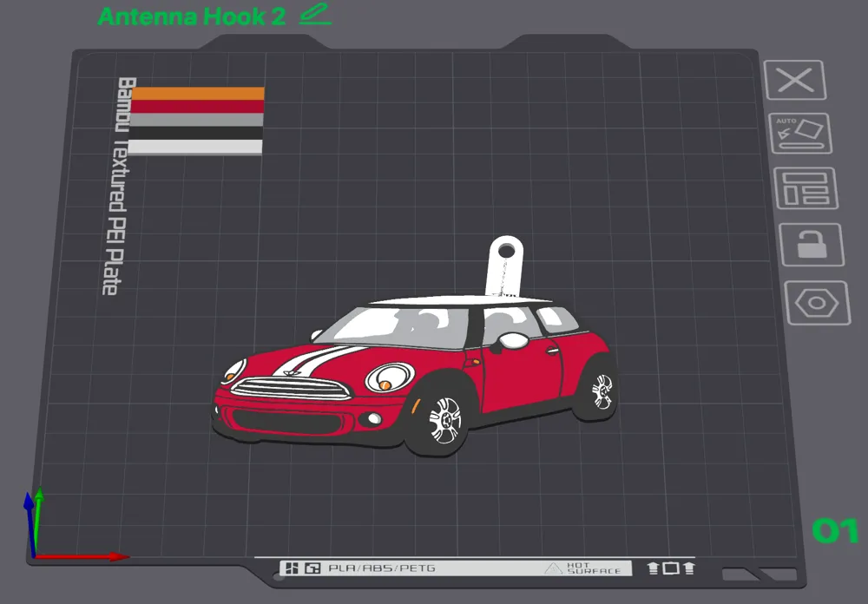Click the plate number 01 label
The image size is (868, 604).
click(835, 530)
